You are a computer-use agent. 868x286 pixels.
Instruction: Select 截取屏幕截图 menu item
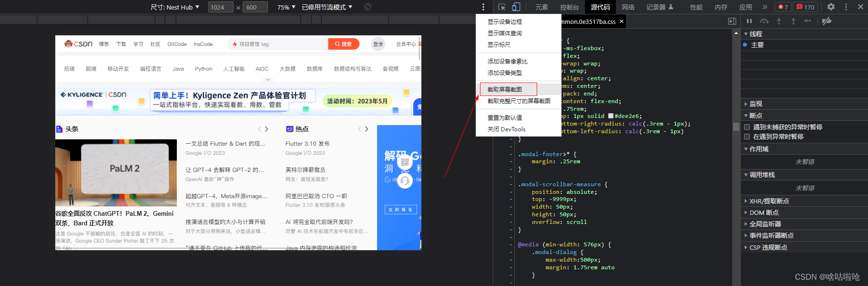coord(519,89)
